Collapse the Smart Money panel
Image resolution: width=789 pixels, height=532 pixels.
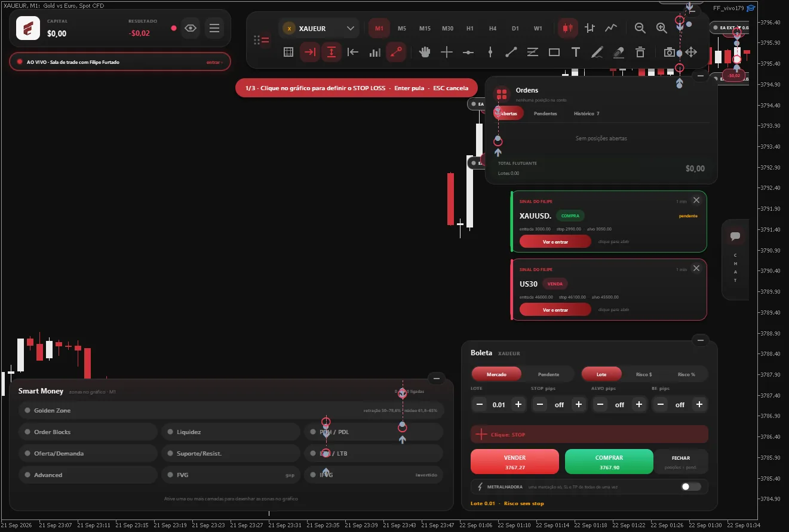pos(436,379)
